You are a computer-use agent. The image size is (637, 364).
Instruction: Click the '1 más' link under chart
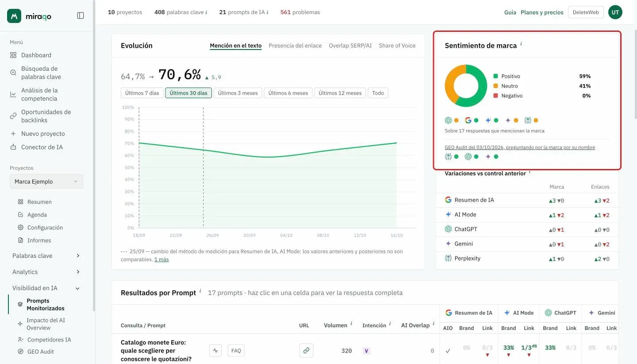161,259
